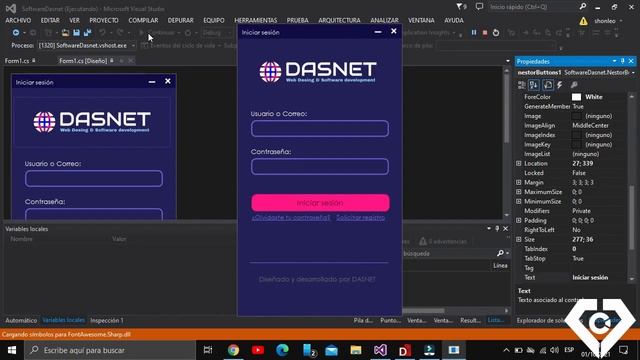640x360 pixels.
Task: Click the ForeColor White color swatch
Action: pos(576,97)
